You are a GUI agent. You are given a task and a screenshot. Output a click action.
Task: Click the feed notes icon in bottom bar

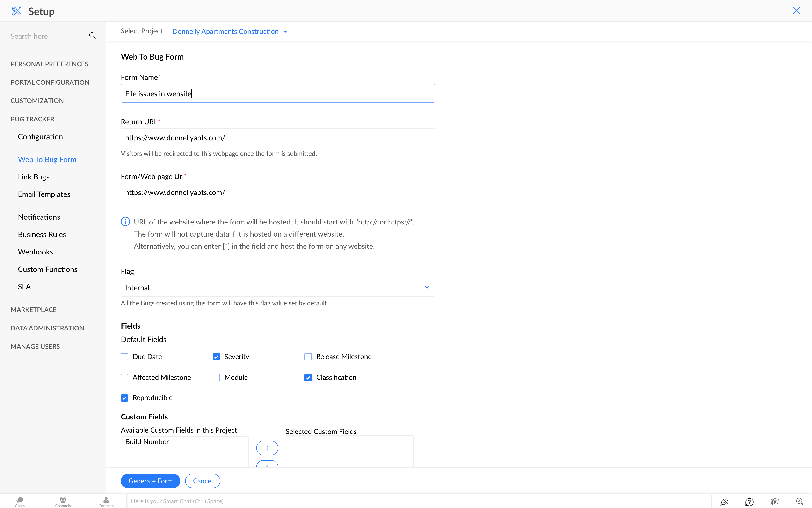pyautogui.click(x=774, y=502)
